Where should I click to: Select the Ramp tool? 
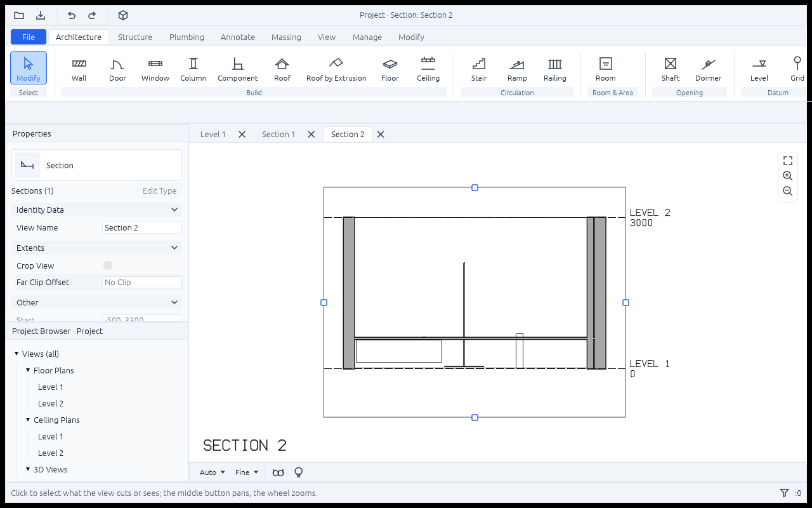[x=517, y=69]
